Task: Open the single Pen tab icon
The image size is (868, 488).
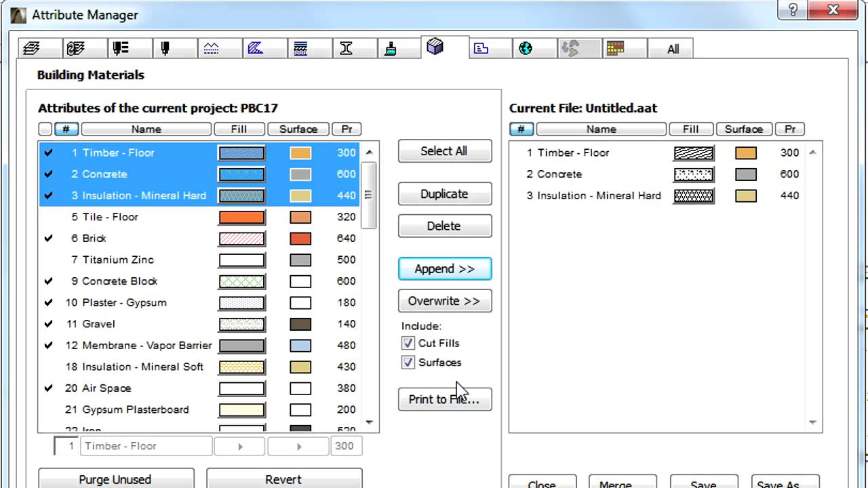Action: (x=165, y=49)
